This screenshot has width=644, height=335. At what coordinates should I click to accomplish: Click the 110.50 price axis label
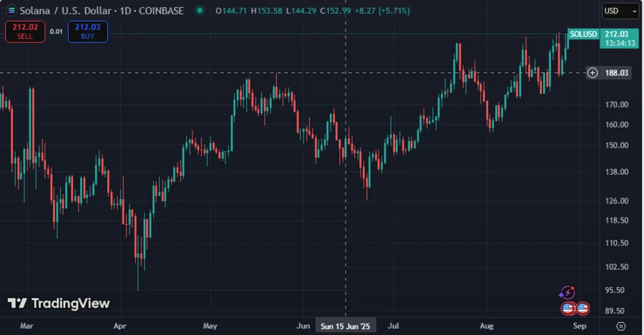coord(617,243)
